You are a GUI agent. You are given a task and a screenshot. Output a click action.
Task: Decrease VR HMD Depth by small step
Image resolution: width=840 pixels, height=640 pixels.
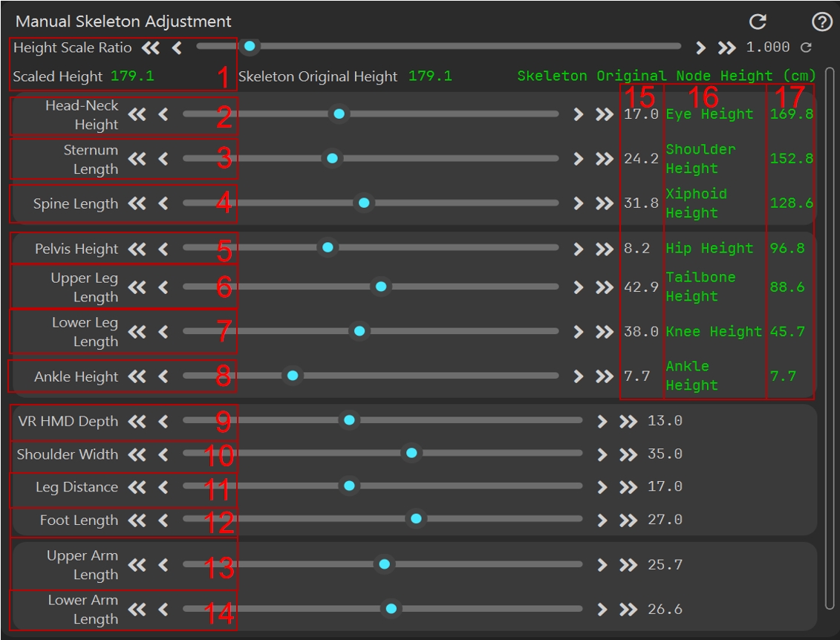point(163,422)
